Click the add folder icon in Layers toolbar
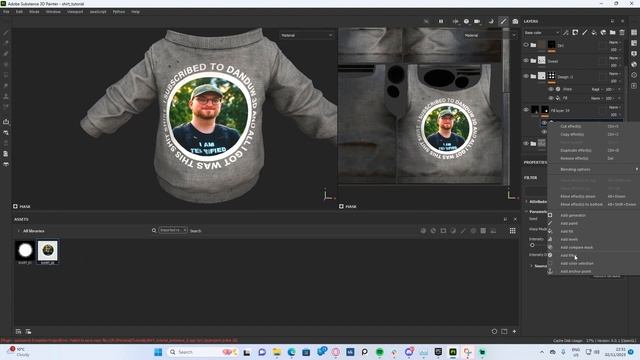Screen dimensions: 640x360 click(613, 33)
